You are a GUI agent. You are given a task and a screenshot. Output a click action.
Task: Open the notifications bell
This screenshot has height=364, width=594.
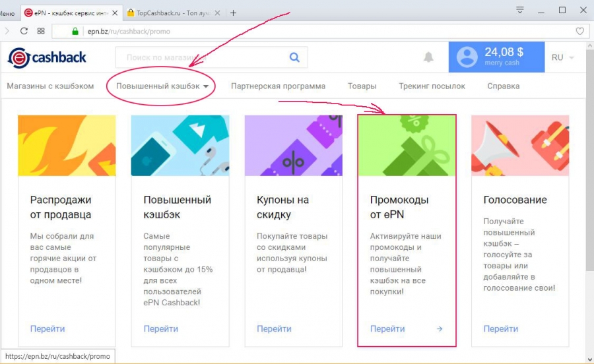pyautogui.click(x=428, y=57)
